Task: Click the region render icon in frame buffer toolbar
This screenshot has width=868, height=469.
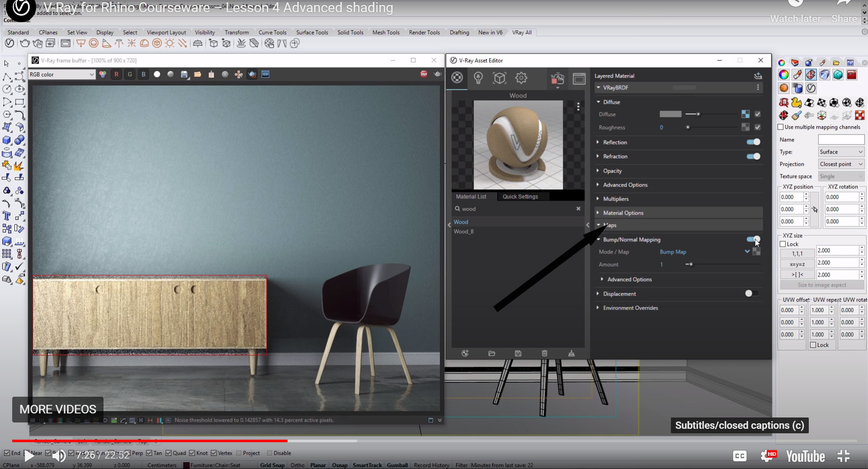Action: [x=252, y=74]
